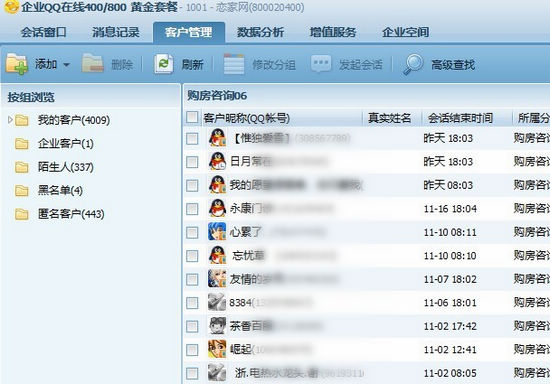
Task: Click the QQ penguin avatar of 【惟独爱雪】
Action: point(217,137)
